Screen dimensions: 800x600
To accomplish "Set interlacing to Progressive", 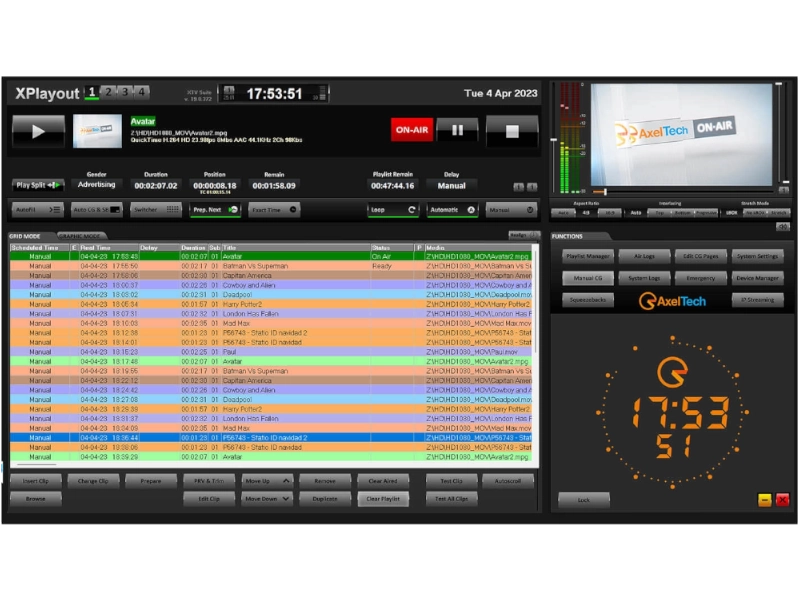I will click(706, 213).
